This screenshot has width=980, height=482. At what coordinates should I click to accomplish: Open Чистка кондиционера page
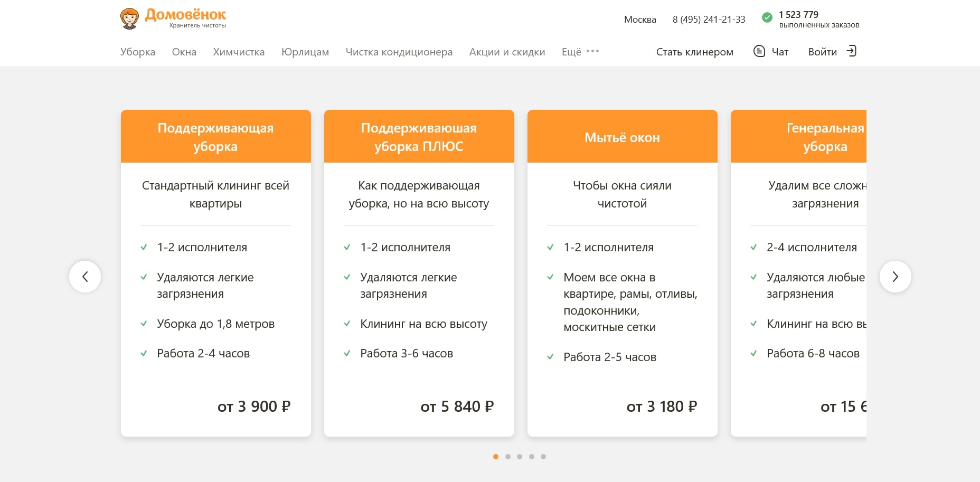(x=399, y=52)
